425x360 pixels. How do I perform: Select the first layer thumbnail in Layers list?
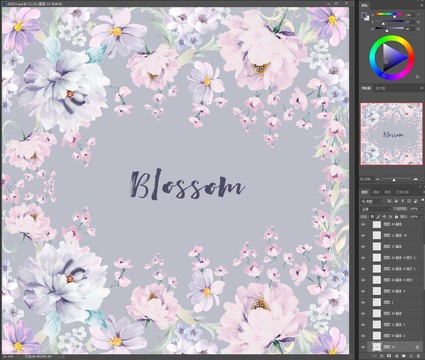pyautogui.click(x=377, y=224)
